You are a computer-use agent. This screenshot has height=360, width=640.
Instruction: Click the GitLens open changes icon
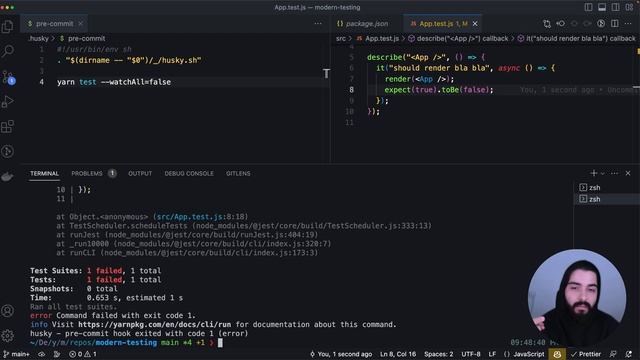click(547, 24)
